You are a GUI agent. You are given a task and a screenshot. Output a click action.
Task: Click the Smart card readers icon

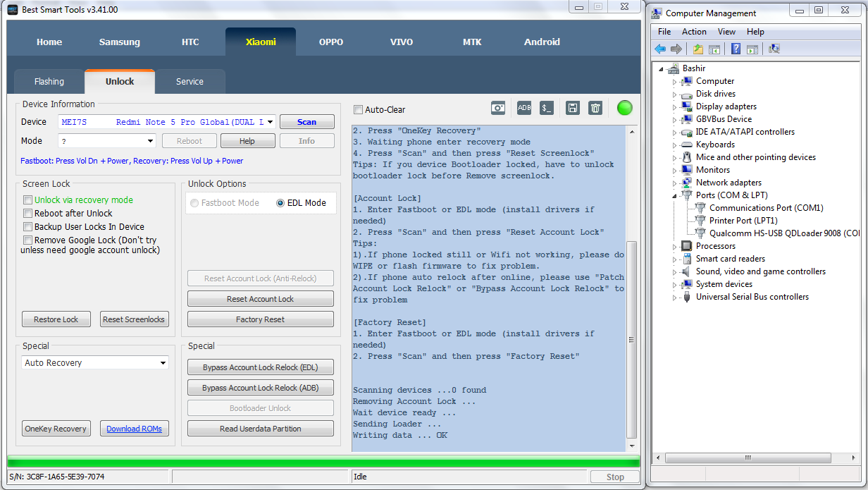tap(687, 259)
